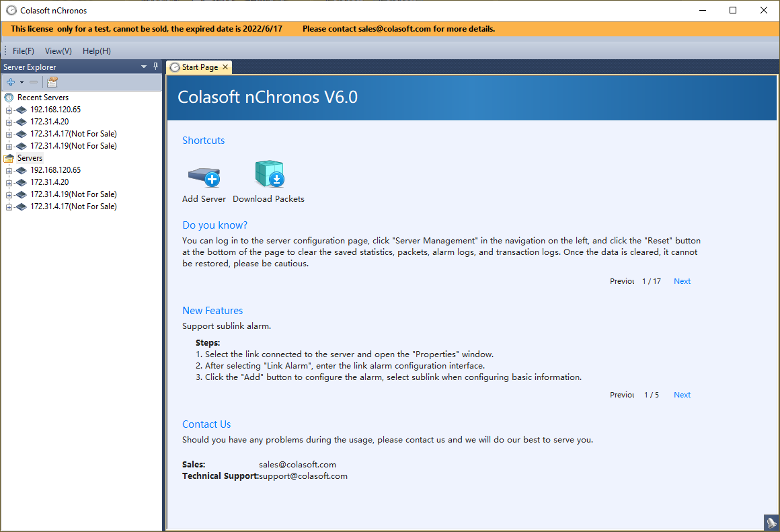Open the Help(H) menu
Viewport: 780px width, 532px height.
97,51
